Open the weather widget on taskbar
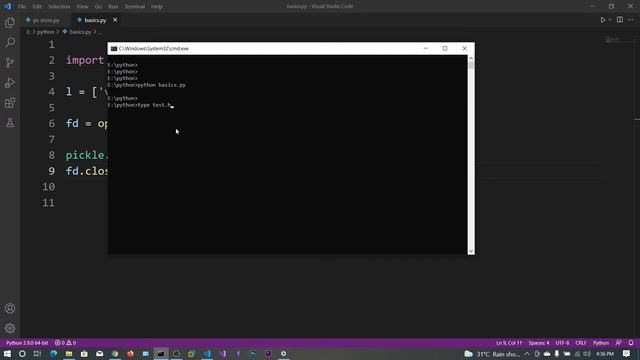This screenshot has height=360, width=640. pos(493,353)
